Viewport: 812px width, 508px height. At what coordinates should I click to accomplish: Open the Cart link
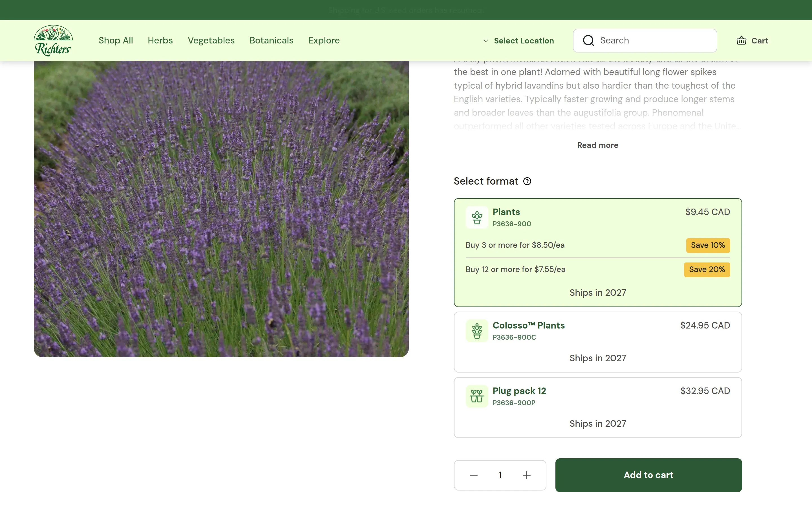[752, 41]
